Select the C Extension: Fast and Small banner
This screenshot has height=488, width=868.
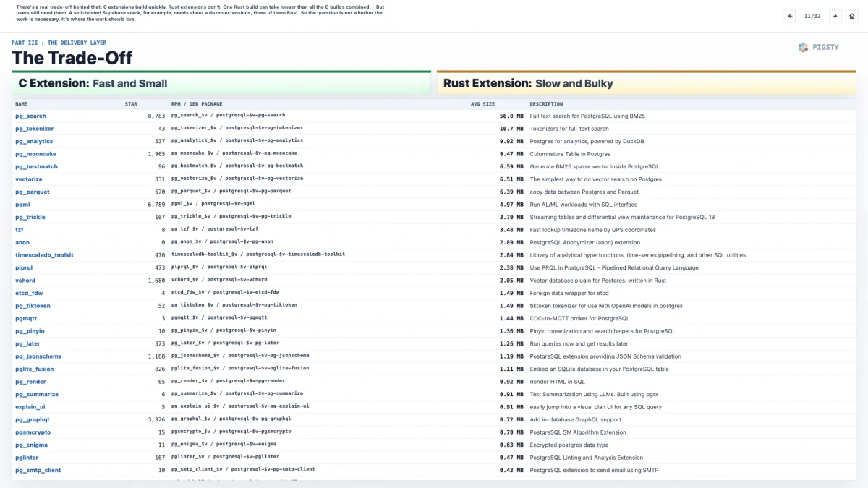tap(221, 83)
